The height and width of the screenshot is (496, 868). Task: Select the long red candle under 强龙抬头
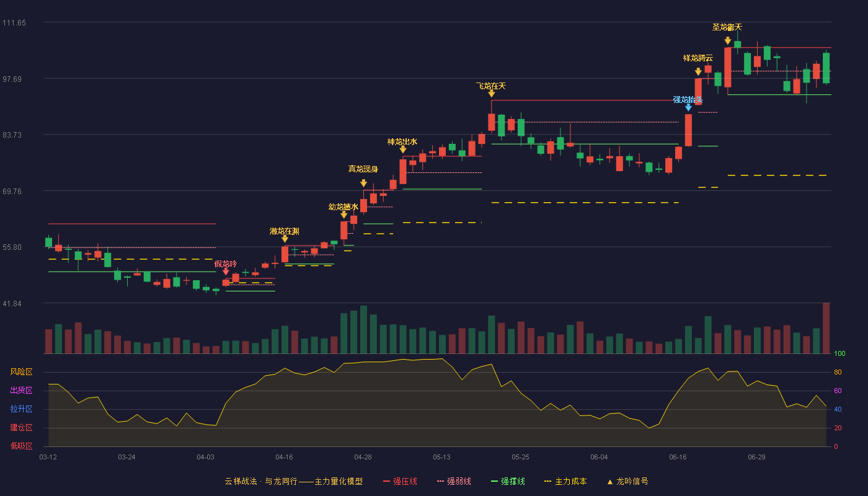688,130
